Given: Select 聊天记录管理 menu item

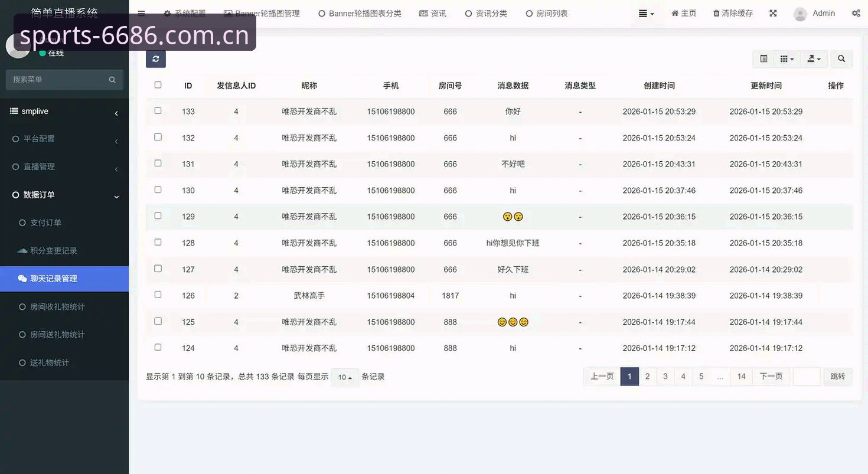Looking at the screenshot, I should point(64,279).
